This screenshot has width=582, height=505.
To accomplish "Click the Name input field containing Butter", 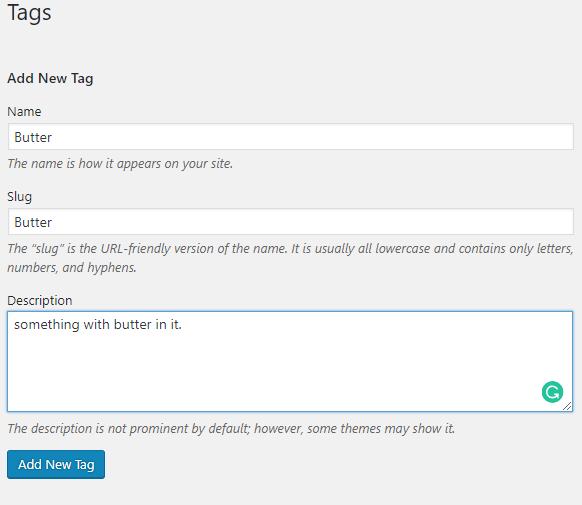I will coord(291,137).
